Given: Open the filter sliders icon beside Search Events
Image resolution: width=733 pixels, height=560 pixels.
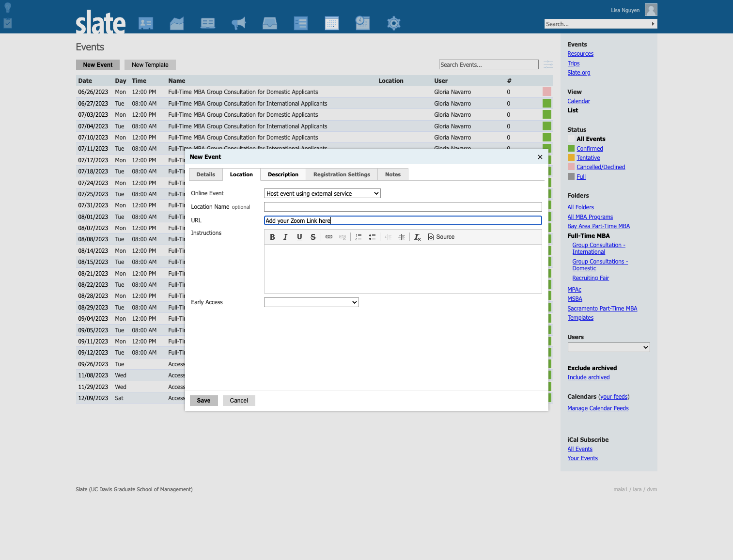Looking at the screenshot, I should 548,64.
